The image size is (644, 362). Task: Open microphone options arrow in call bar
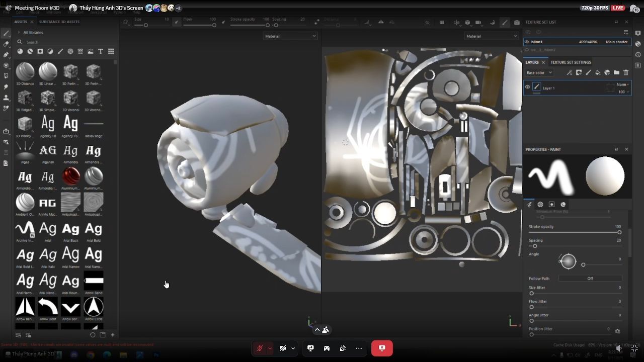pos(270,348)
